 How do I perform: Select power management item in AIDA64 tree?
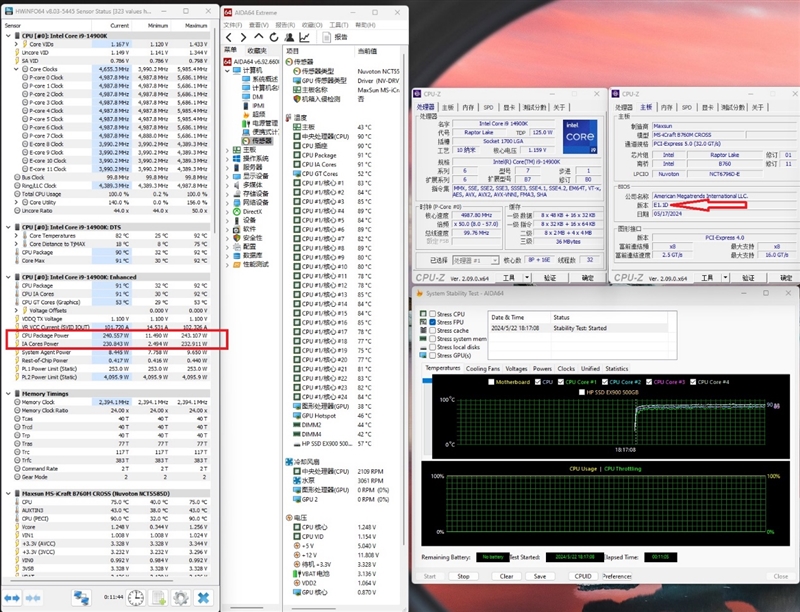(260, 123)
